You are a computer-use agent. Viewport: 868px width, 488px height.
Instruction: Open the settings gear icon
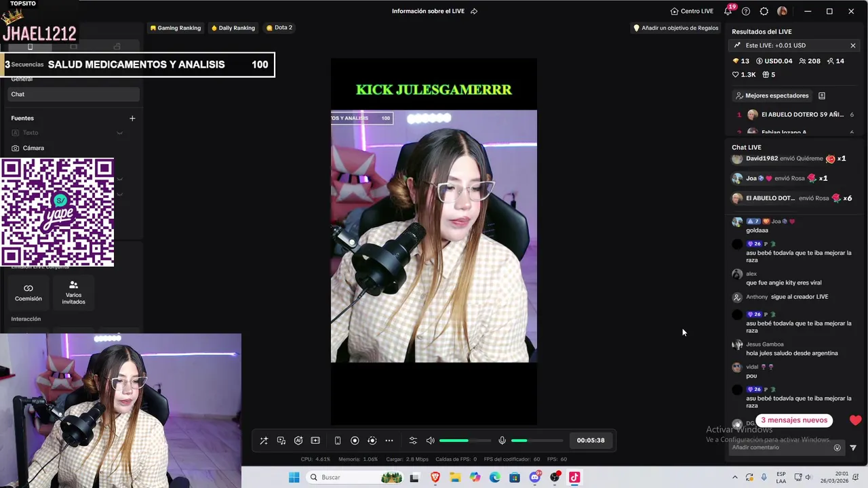[x=764, y=11]
